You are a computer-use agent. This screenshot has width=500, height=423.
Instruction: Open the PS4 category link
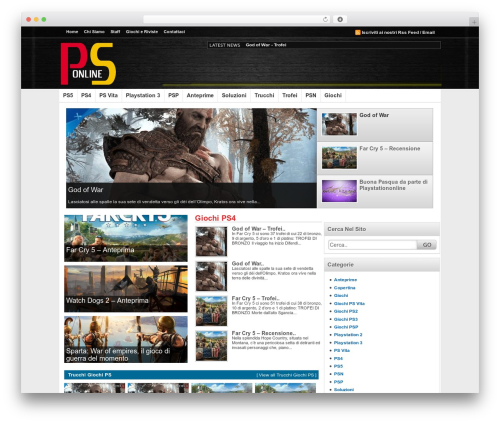click(338, 359)
